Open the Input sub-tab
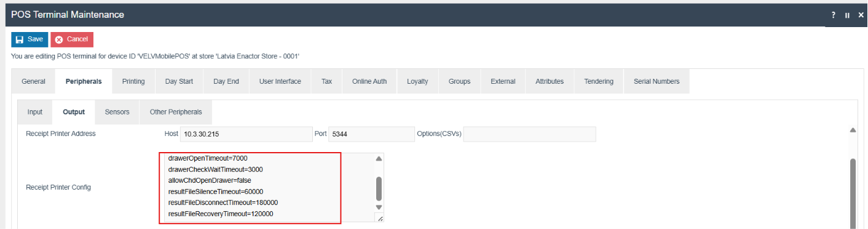868x229 pixels. pos(35,112)
